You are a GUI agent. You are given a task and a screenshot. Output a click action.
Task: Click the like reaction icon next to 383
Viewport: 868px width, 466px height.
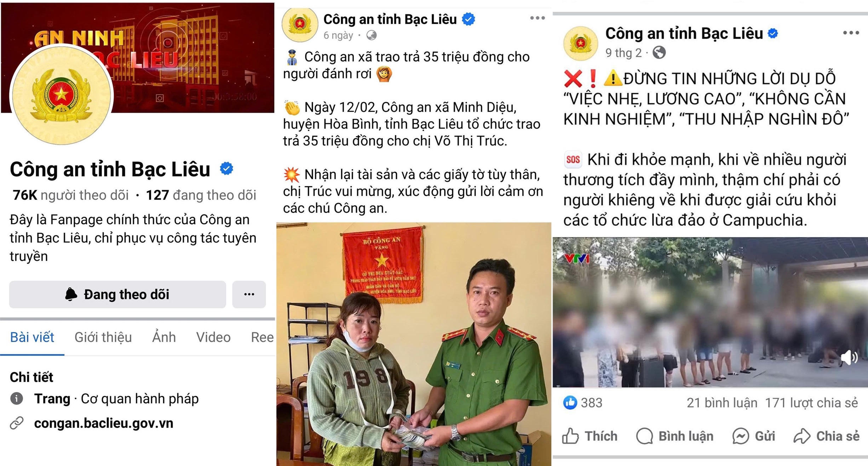(570, 403)
